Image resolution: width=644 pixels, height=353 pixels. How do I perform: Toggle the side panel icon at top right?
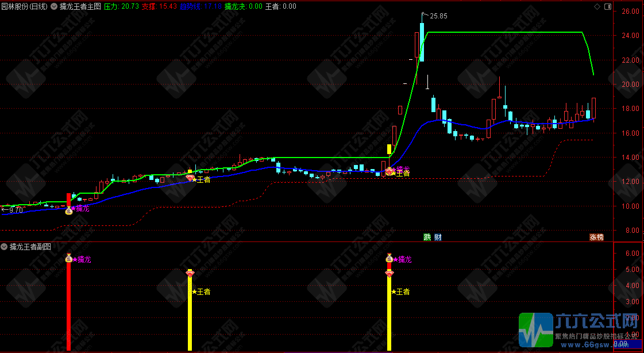(608, 6)
